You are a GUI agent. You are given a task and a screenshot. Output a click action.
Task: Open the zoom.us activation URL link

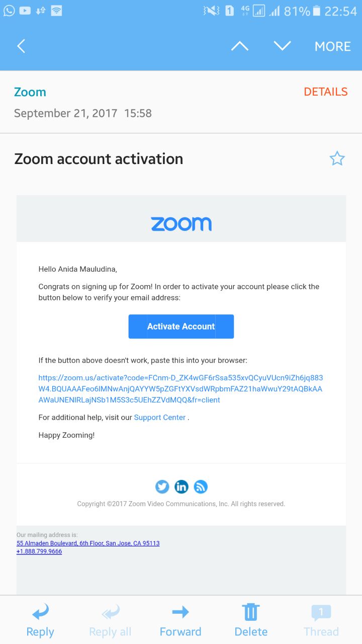click(x=180, y=389)
